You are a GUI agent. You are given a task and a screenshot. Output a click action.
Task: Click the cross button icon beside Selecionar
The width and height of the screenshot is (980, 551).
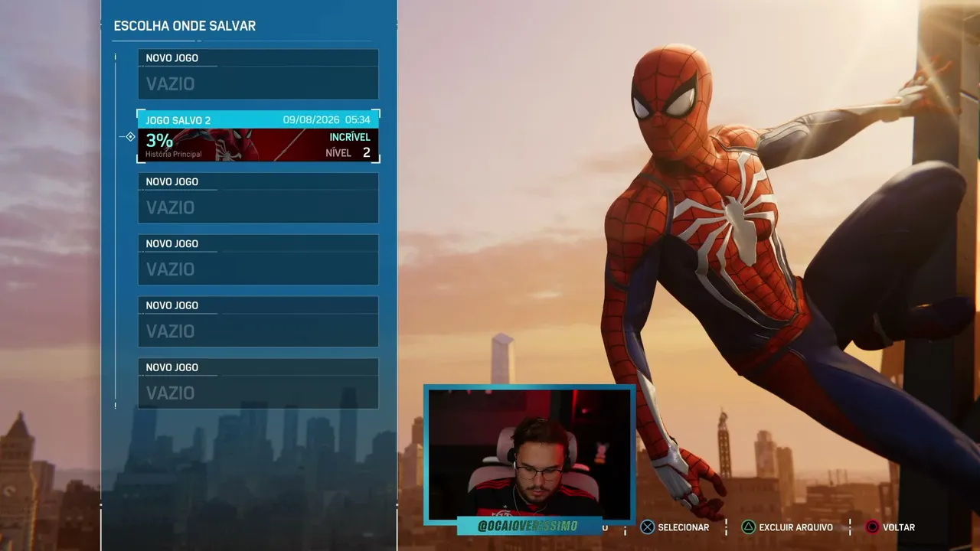pyautogui.click(x=647, y=527)
